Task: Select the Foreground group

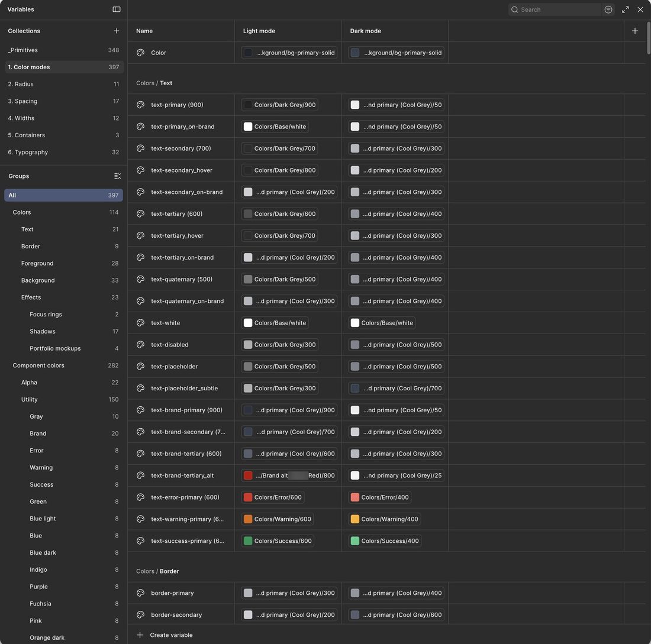Action: (x=63, y=263)
